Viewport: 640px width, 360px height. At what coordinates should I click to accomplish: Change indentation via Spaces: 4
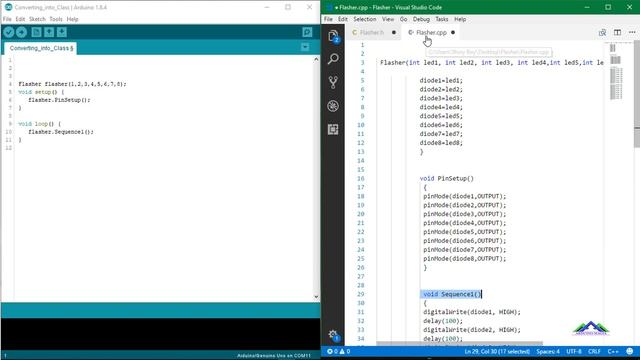point(548,351)
